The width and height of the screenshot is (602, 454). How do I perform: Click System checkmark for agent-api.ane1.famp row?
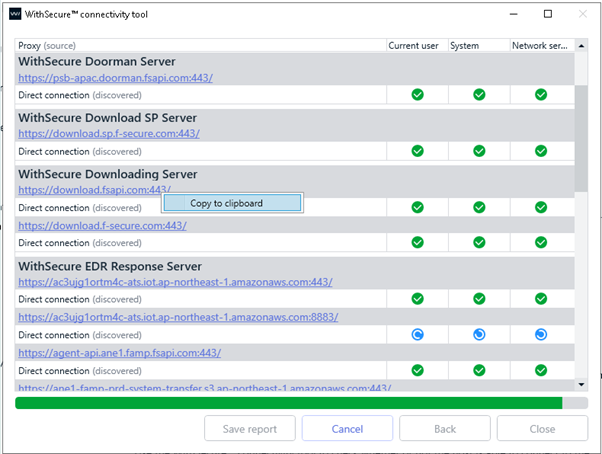(x=479, y=370)
